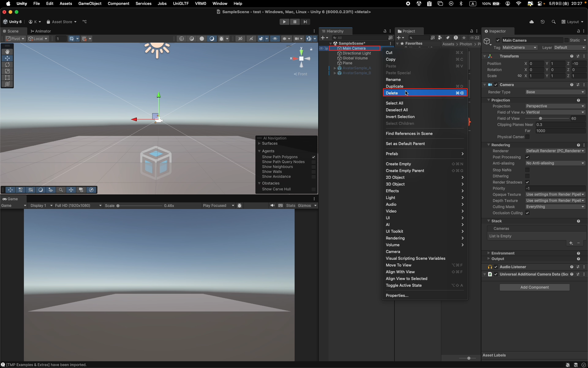Click the Play button
This screenshot has height=368, width=588.
coord(285,22)
